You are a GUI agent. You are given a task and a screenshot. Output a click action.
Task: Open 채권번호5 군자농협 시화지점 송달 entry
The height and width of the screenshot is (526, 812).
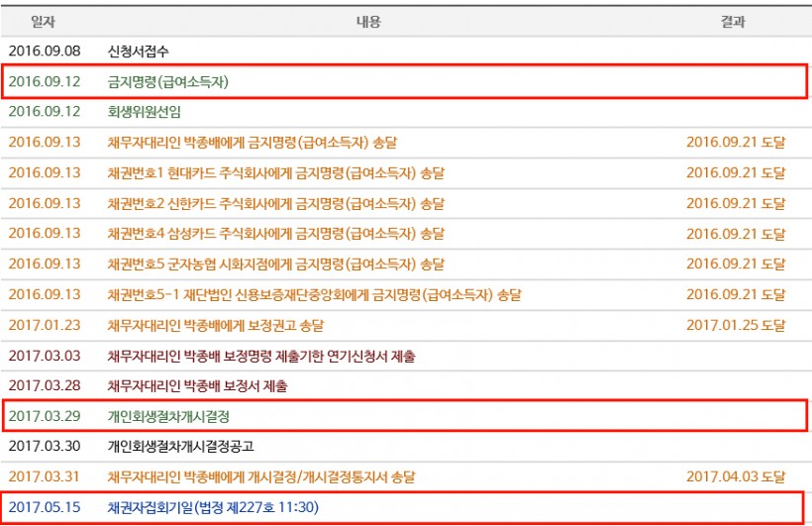coord(276,263)
